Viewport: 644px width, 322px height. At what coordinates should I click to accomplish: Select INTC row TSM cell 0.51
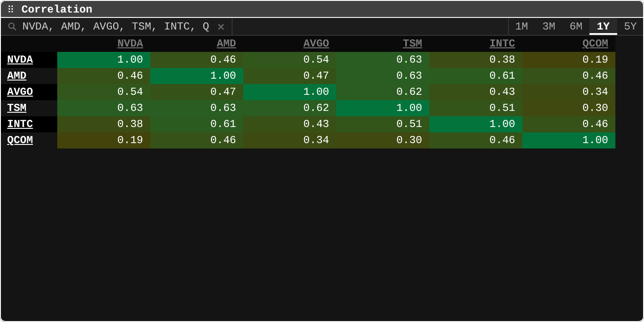coord(383,124)
